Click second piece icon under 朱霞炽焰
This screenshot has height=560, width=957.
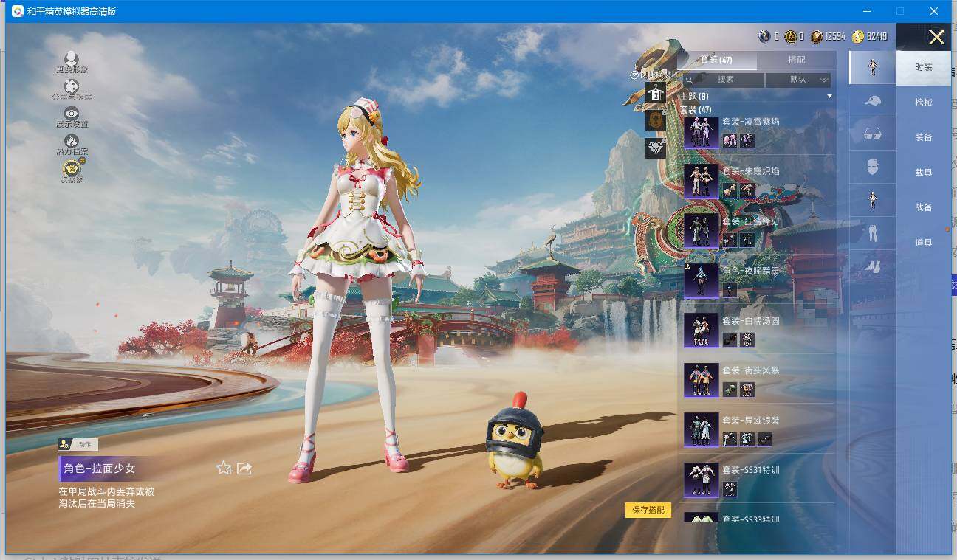(747, 190)
